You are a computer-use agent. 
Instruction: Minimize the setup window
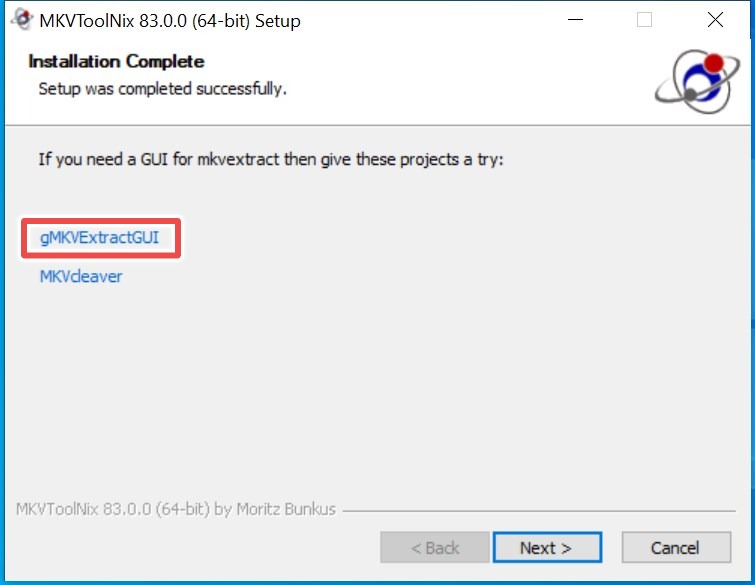pos(575,20)
